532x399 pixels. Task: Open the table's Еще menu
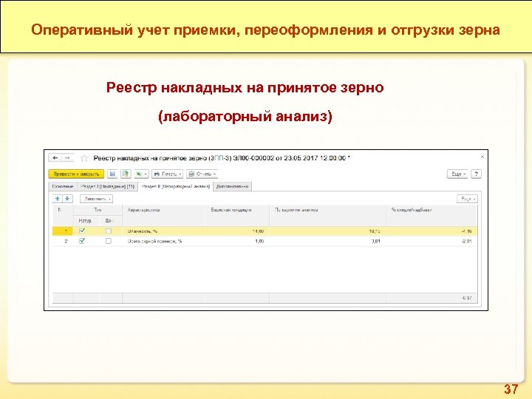pyautogui.click(x=467, y=199)
